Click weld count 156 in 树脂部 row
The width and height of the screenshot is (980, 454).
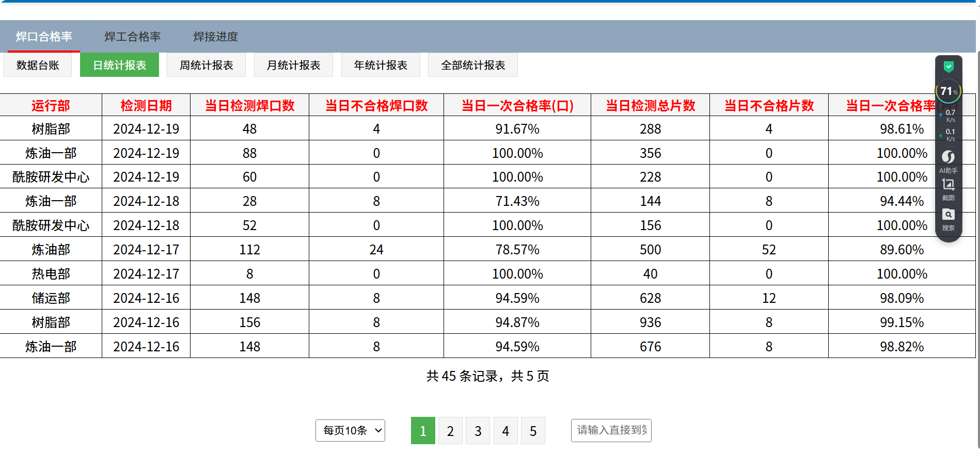[249, 322]
